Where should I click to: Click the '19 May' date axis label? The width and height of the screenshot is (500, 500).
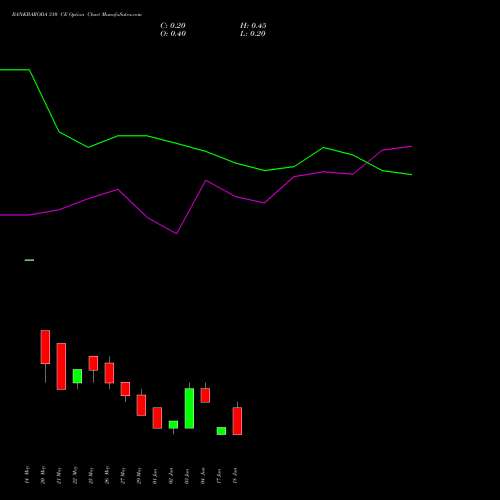[27, 475]
